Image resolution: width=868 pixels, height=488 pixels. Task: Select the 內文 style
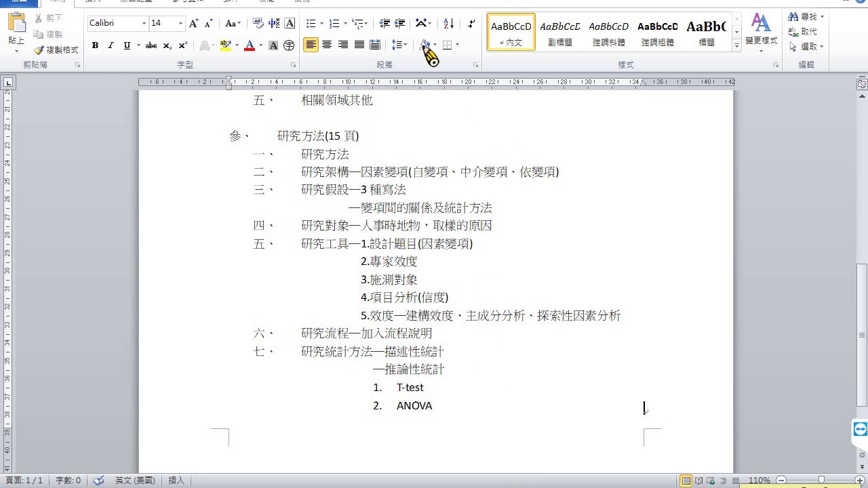pyautogui.click(x=511, y=32)
